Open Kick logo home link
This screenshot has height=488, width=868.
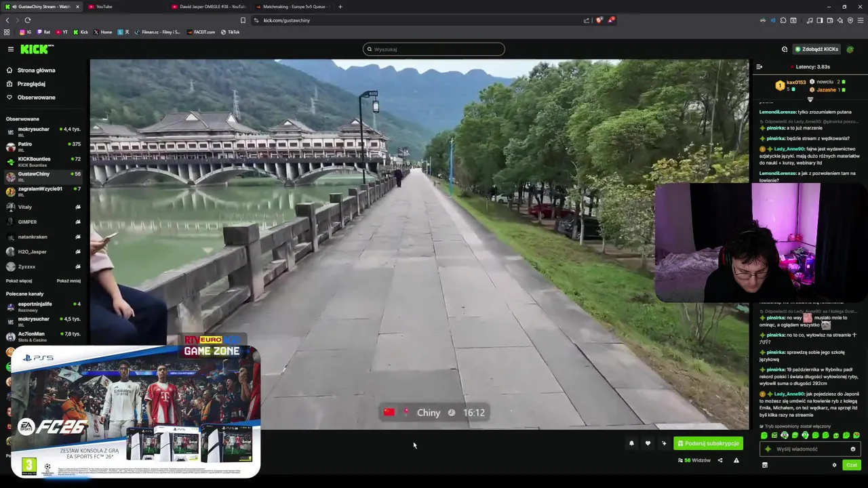tap(37, 49)
